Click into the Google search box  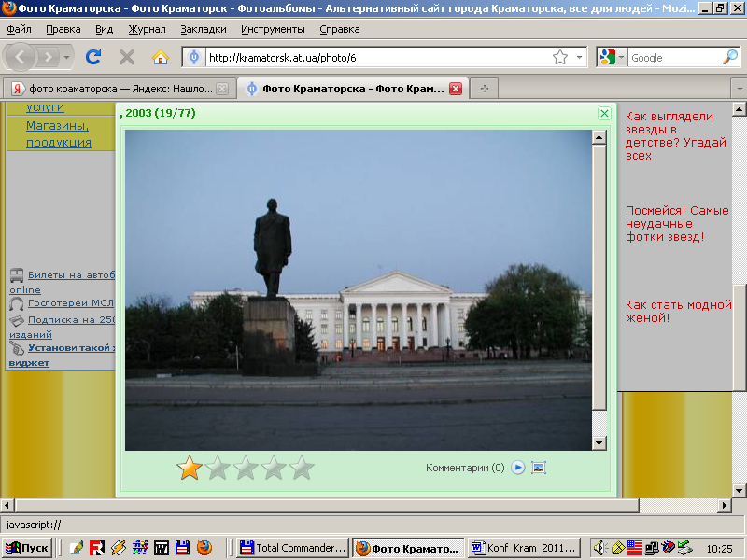pos(674,58)
